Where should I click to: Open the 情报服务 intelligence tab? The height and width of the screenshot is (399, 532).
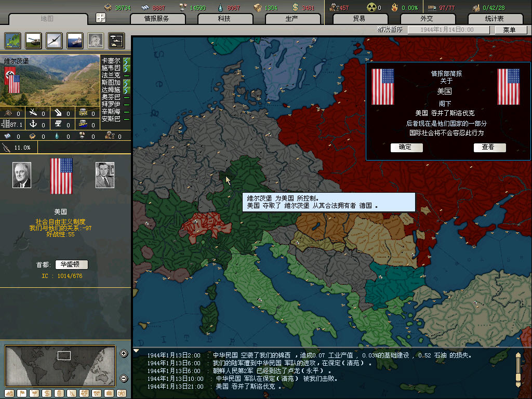click(x=157, y=19)
